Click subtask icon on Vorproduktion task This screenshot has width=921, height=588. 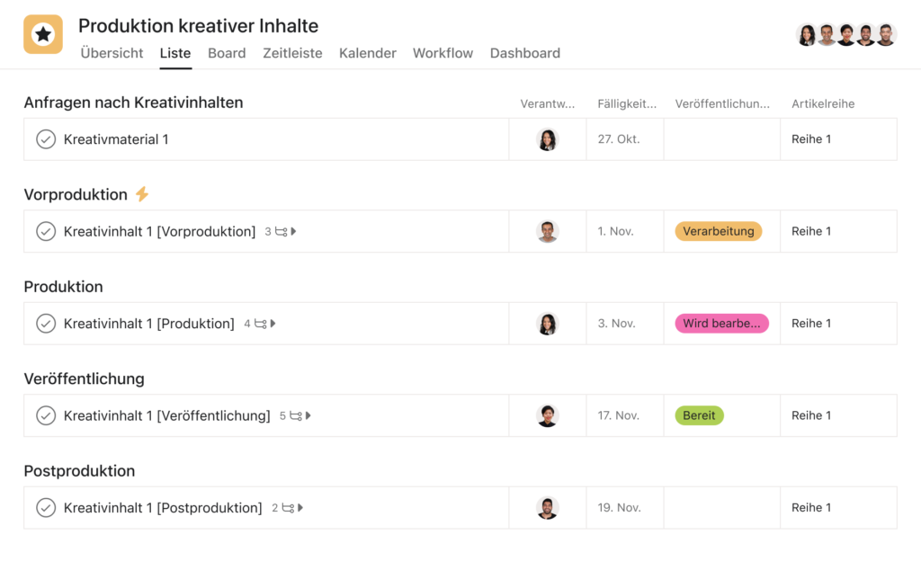coord(282,232)
